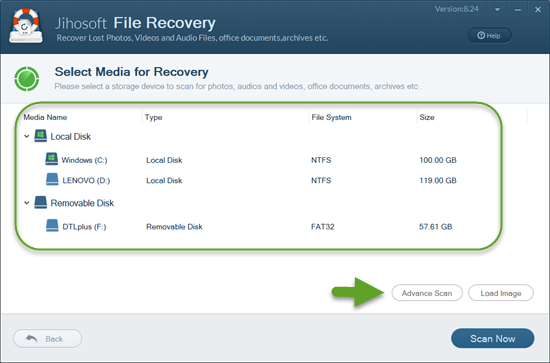This screenshot has width=550, height=363.
Task: Click the LENOVO (D:) drive icon
Action: (52, 179)
